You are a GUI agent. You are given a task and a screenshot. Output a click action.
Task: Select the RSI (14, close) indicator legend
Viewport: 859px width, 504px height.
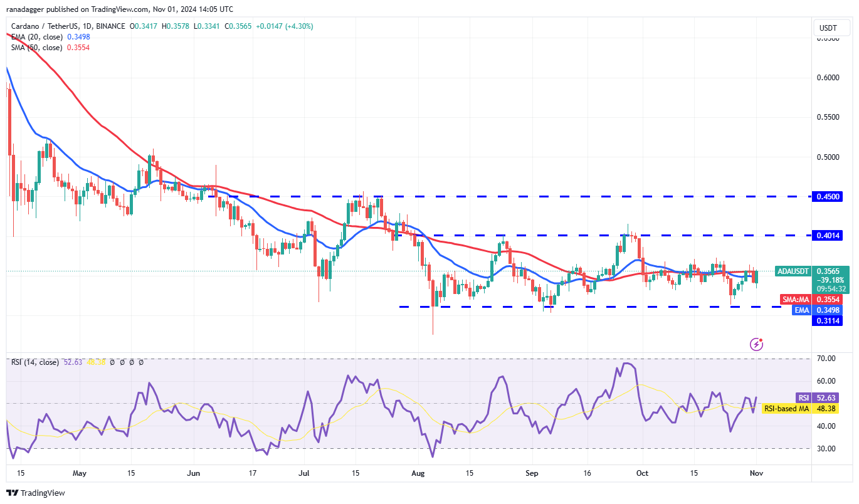(34, 362)
